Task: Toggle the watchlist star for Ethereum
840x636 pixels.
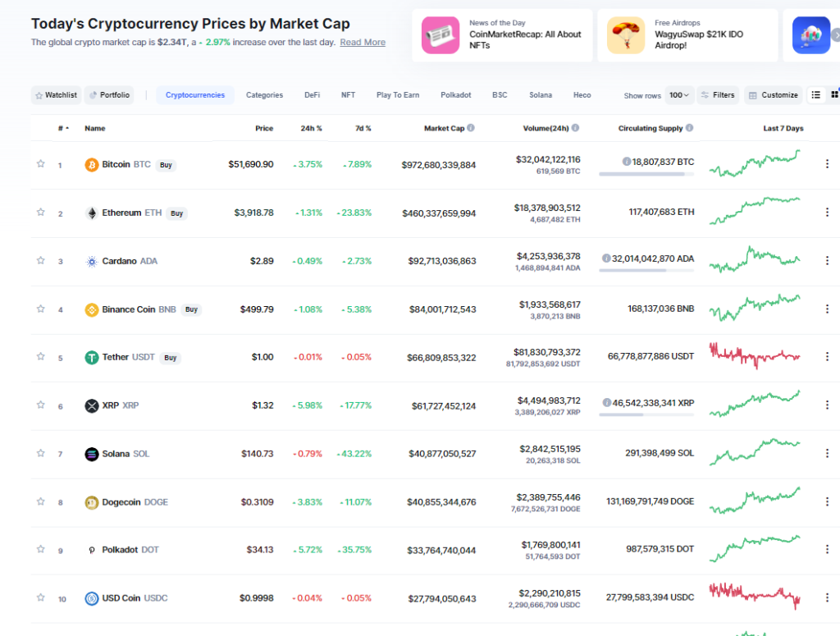Action: point(40,213)
